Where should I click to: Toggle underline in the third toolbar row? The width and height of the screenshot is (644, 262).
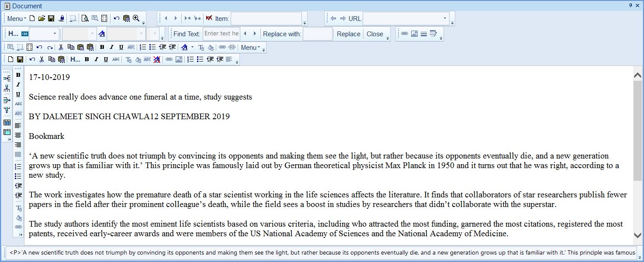pyautogui.click(x=121, y=47)
